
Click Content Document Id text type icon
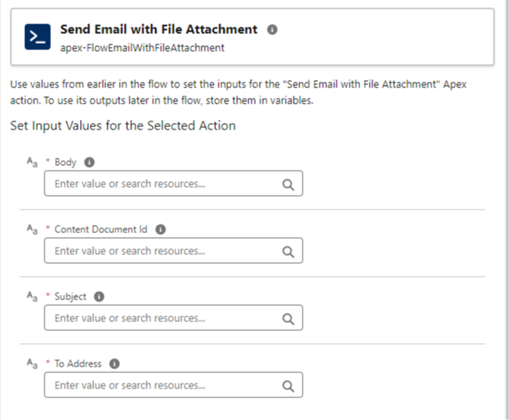(32, 229)
